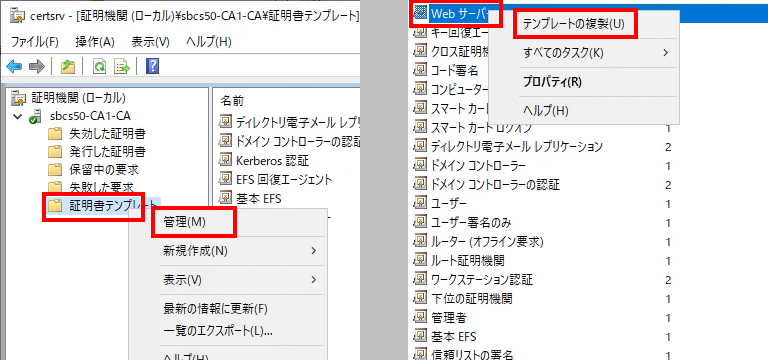Click the Back arrow toolbar icon

(14, 67)
